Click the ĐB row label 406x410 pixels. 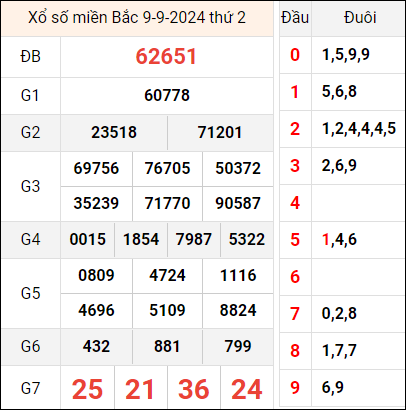coord(31,57)
